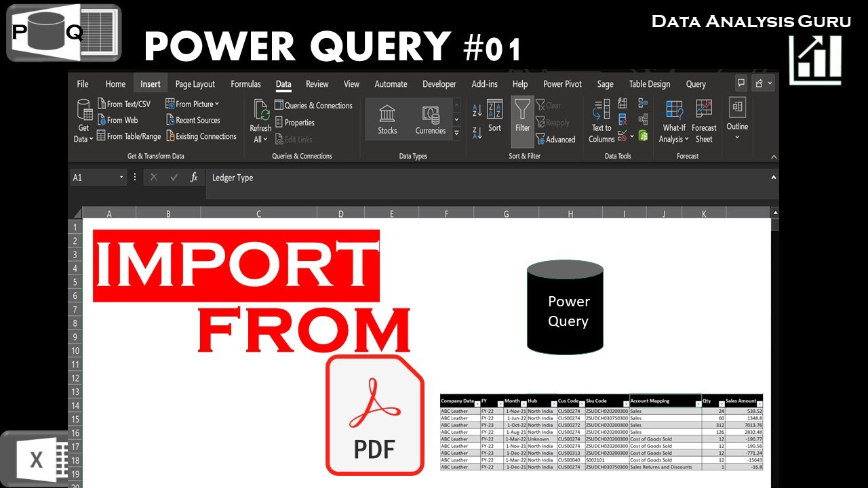Switch to the Home tab
The height and width of the screenshot is (488, 868).
pos(115,84)
